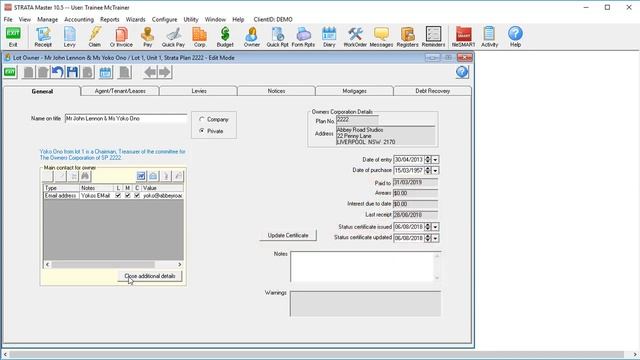The image size is (640, 360).
Task: Select the Company radio button
Action: coord(202,120)
